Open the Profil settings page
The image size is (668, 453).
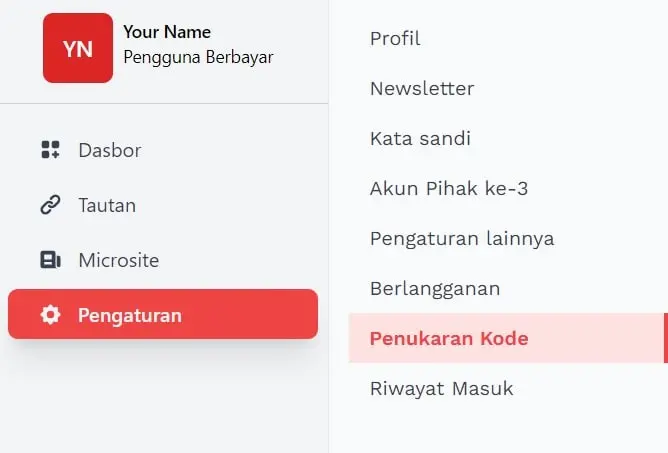[395, 39]
